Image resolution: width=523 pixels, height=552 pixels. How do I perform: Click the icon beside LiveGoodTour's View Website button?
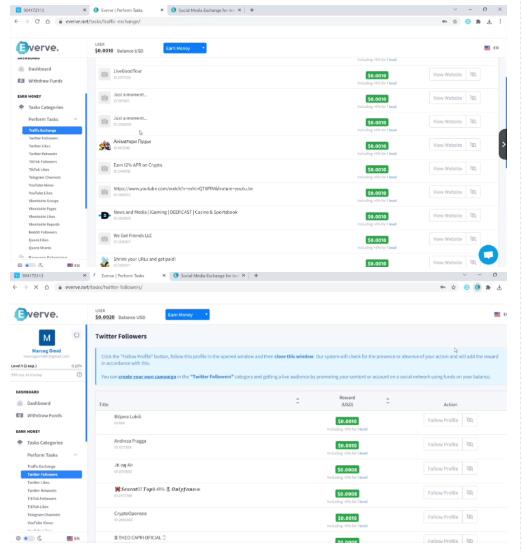coord(473,75)
